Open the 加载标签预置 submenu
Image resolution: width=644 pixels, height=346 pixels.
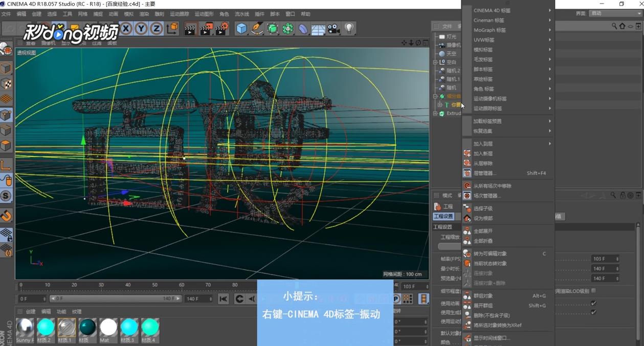(508, 121)
